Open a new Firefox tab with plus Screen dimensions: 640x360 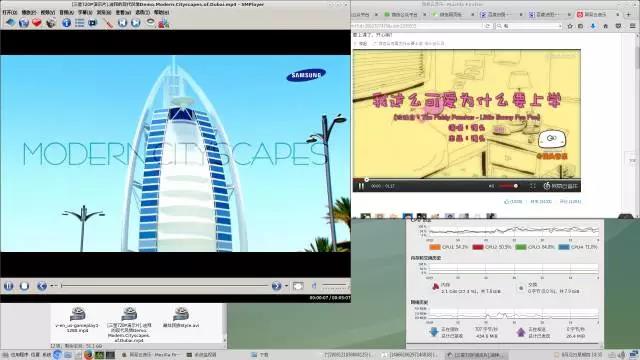click(x=629, y=14)
